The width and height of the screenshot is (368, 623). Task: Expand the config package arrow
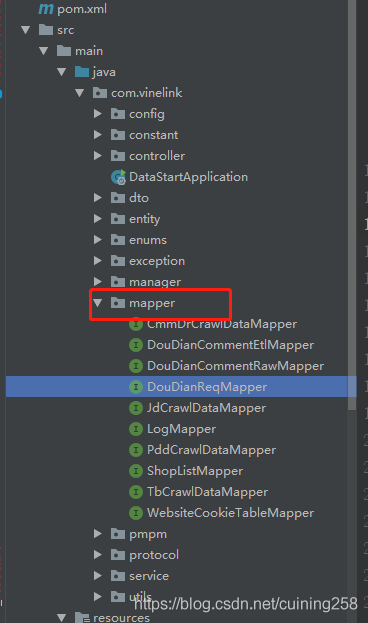(98, 114)
